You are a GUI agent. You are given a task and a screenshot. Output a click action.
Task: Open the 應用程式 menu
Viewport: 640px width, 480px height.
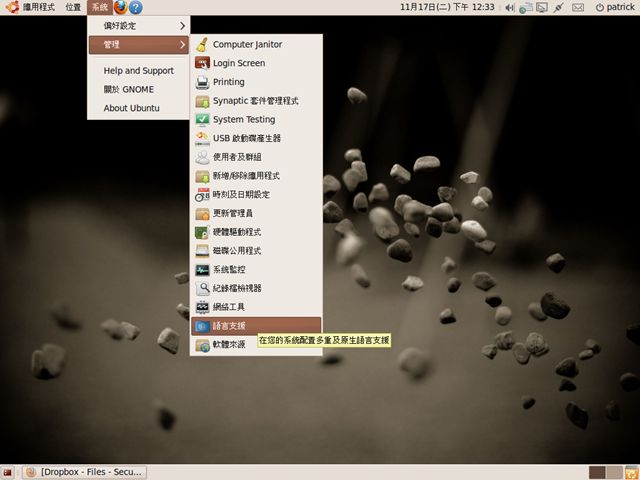tap(38, 7)
